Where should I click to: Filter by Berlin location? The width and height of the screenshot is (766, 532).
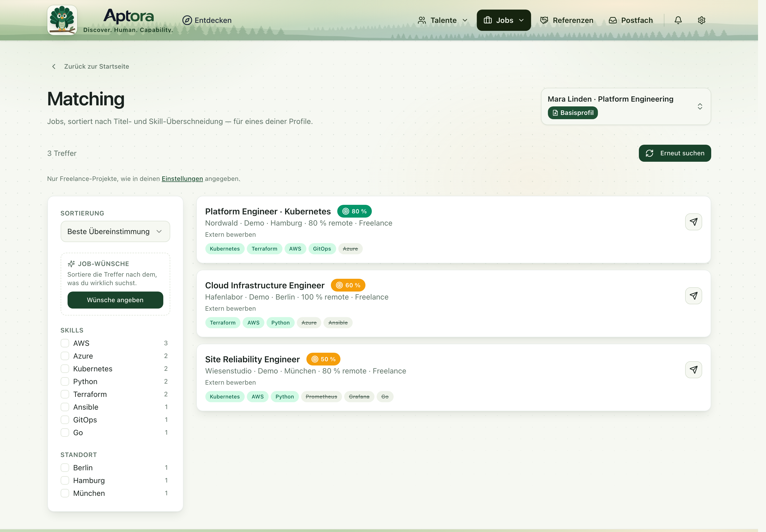click(x=65, y=467)
